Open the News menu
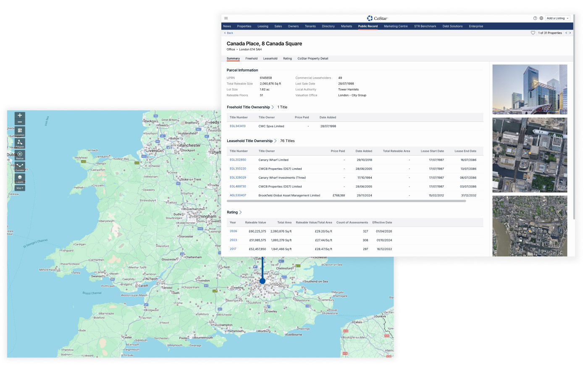Screen dimensions: 588x367 (227, 26)
